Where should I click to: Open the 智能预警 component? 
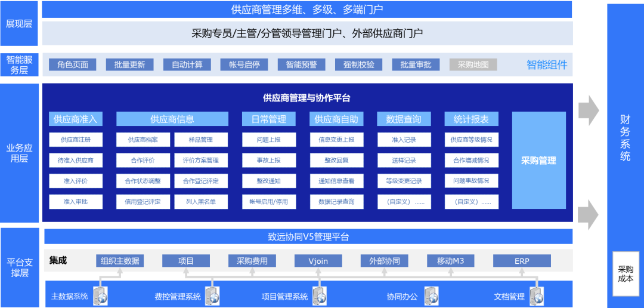click(302, 64)
